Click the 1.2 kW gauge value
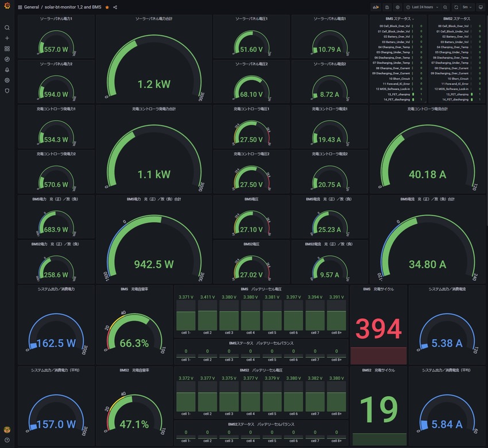Screen dimensions: 488x448 click(x=154, y=84)
